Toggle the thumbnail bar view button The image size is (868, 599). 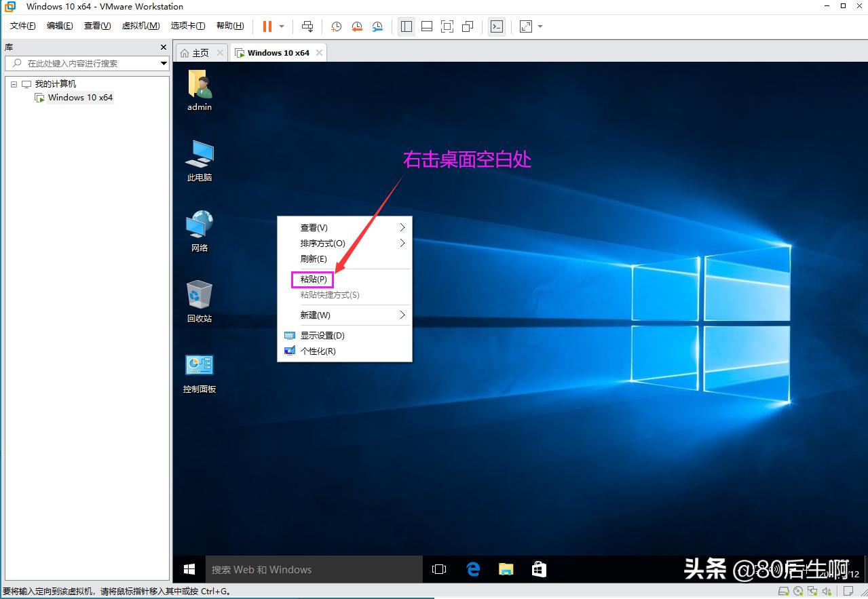pos(427,26)
